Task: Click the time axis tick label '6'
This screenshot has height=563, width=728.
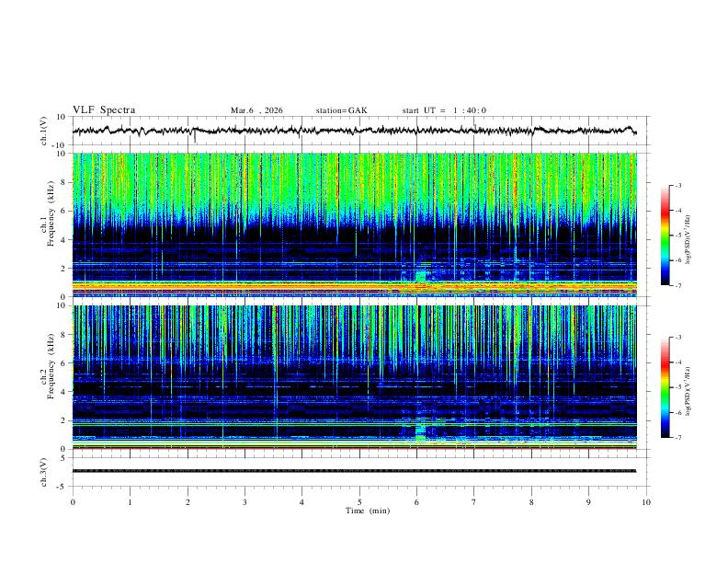Action: tap(416, 502)
